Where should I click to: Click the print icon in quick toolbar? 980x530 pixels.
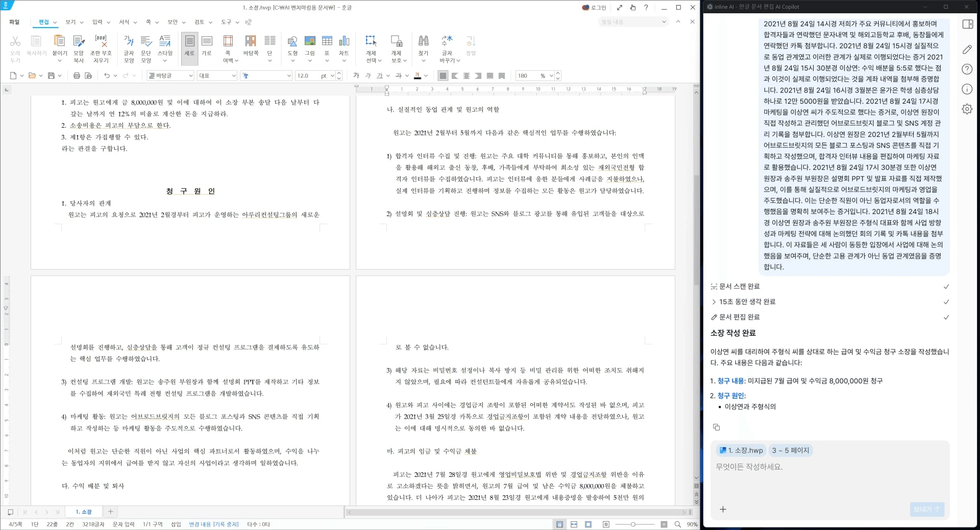coord(77,76)
